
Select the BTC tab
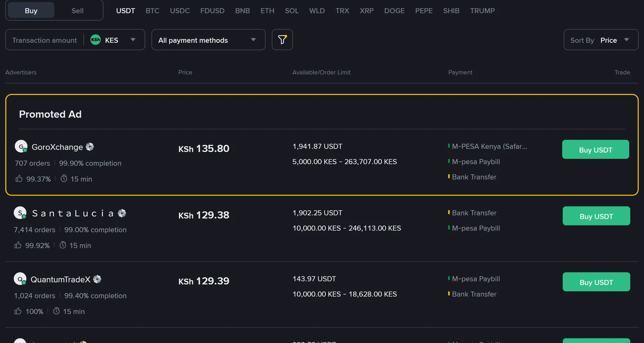[x=152, y=11]
